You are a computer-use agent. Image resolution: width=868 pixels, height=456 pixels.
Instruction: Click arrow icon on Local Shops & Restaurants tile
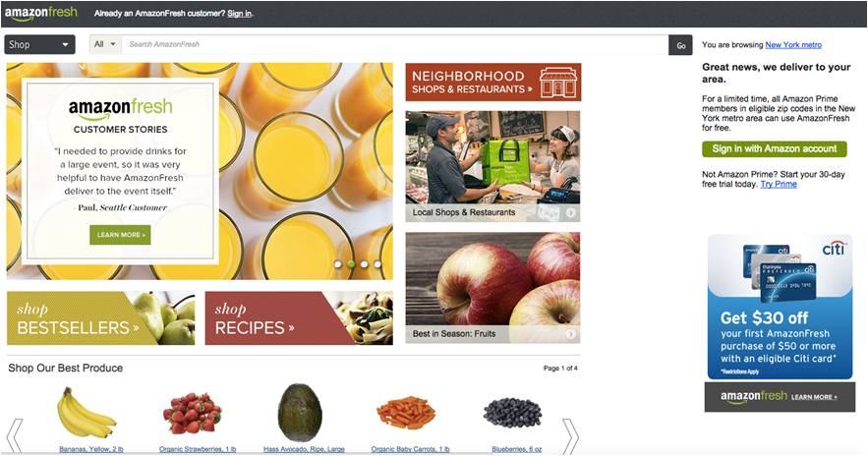click(570, 212)
